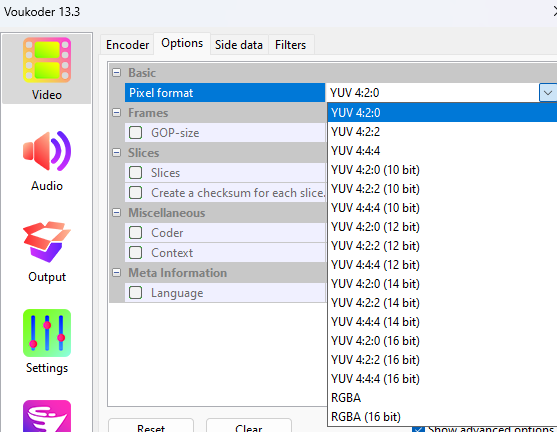Image resolution: width=557 pixels, height=432 pixels.
Task: Toggle Show advanced options checkbox
Action: click(x=418, y=429)
